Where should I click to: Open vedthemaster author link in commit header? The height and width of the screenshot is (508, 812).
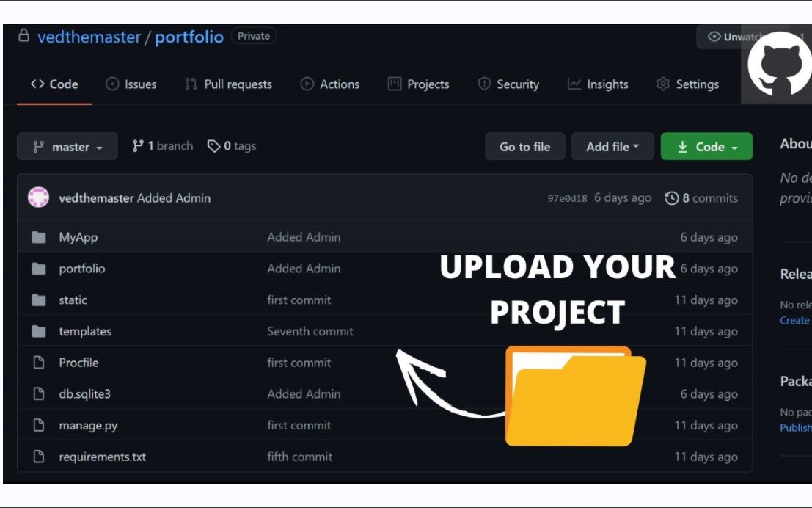96,198
